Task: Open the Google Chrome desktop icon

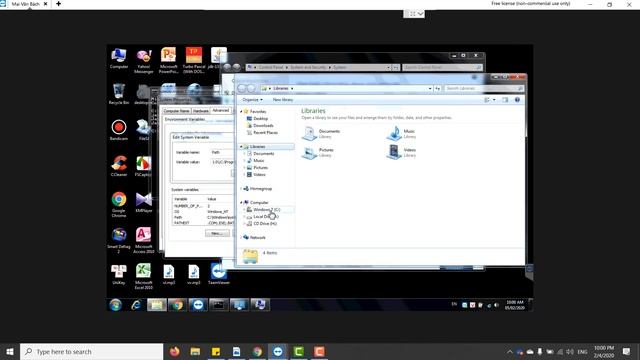Action: point(119,204)
